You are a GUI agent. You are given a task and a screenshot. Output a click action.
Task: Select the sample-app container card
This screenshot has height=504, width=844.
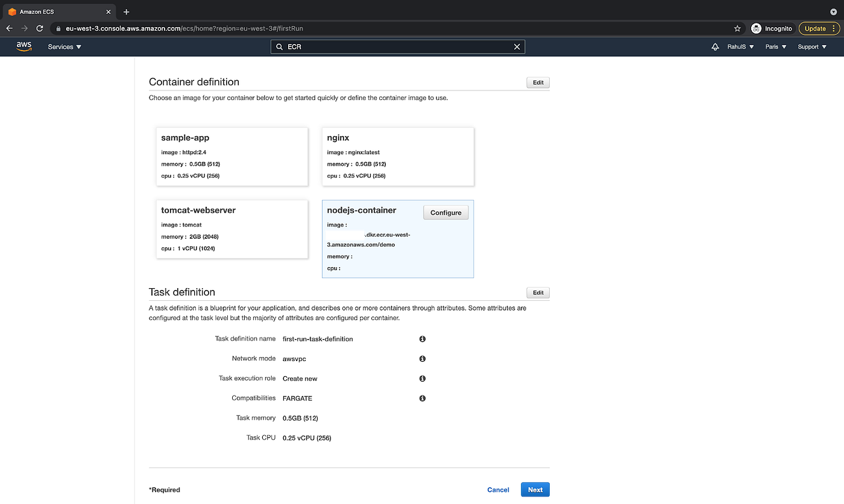(232, 156)
